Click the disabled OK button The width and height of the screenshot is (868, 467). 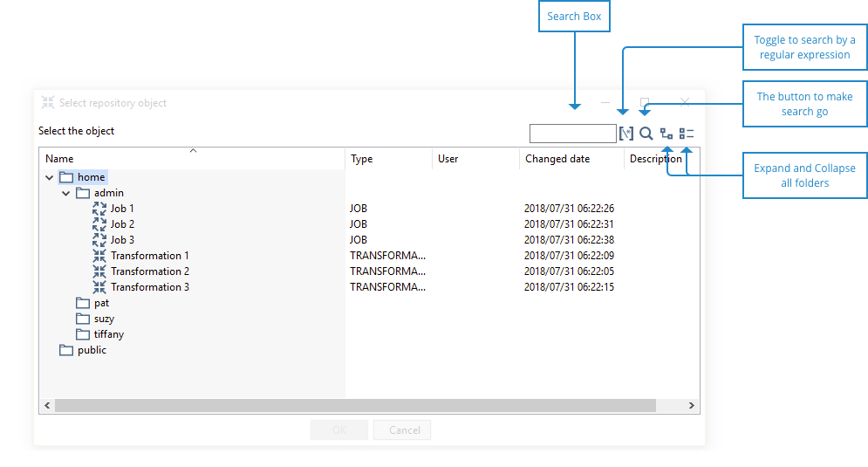339,429
